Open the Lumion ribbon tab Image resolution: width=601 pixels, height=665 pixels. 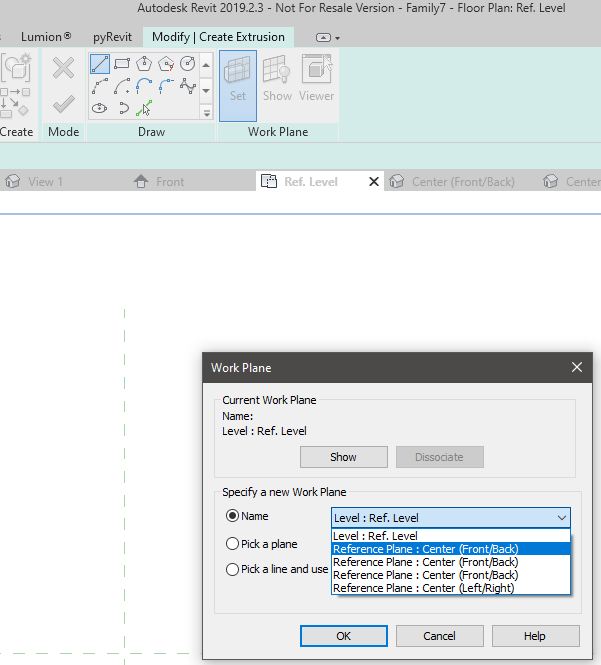tap(46, 37)
